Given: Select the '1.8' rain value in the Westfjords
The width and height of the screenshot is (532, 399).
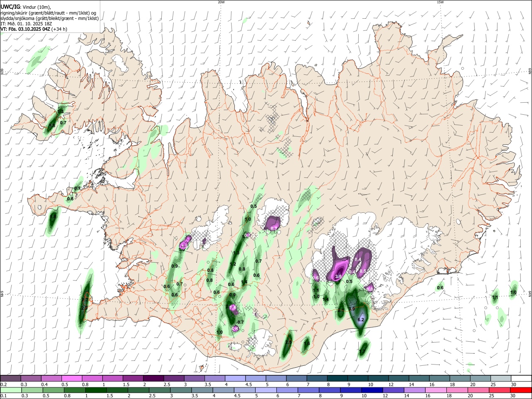Looking at the screenshot, I should tap(52, 126).
